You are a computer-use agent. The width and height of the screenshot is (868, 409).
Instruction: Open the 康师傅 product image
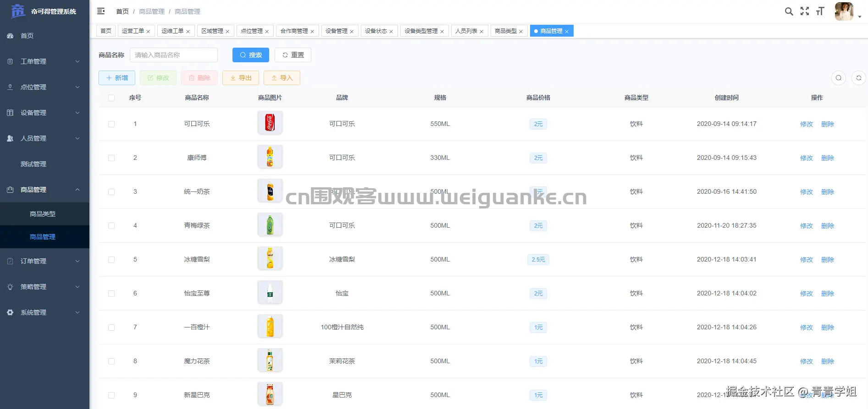(x=270, y=157)
